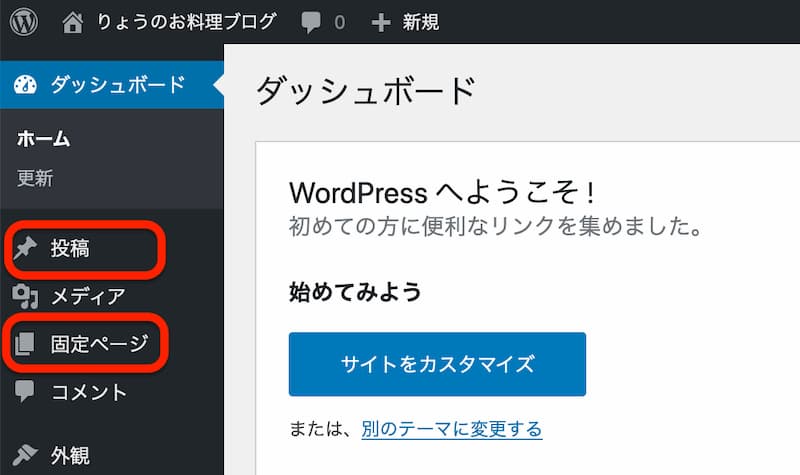Open the 外観 menu
This screenshot has width=800, height=475.
[70, 456]
